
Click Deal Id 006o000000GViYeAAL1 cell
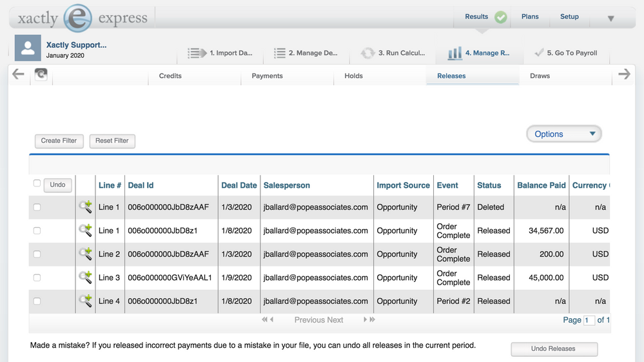coord(170,277)
